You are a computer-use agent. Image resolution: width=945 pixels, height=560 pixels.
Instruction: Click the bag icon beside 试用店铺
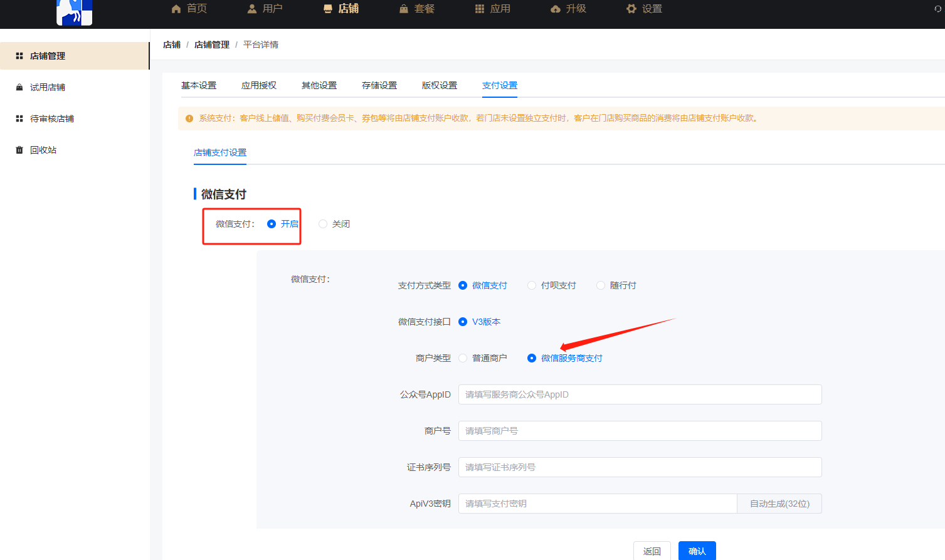(19, 87)
